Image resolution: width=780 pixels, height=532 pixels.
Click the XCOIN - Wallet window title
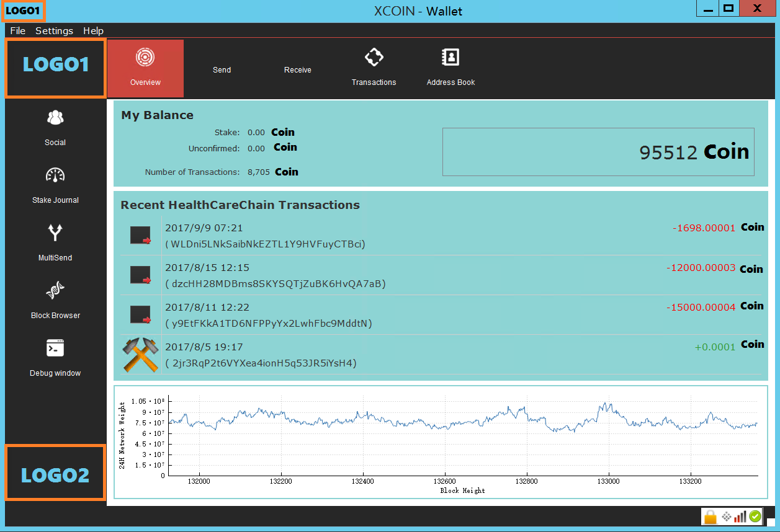click(418, 11)
